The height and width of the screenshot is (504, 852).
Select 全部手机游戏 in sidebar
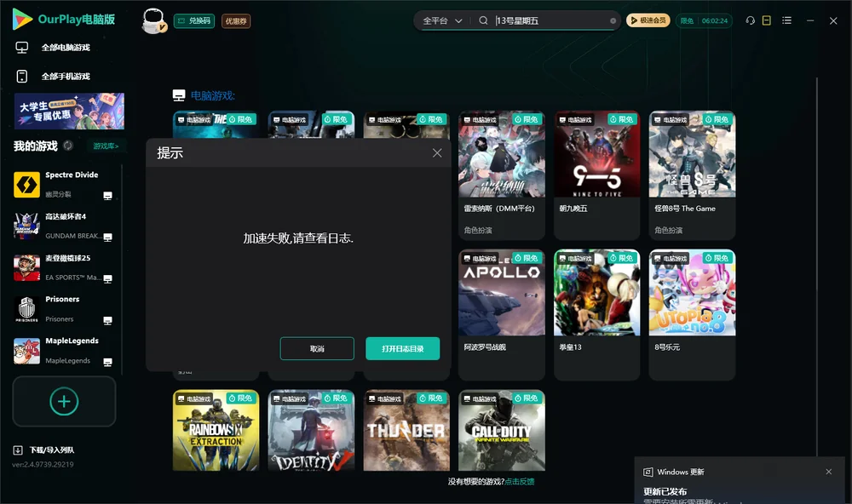66,76
